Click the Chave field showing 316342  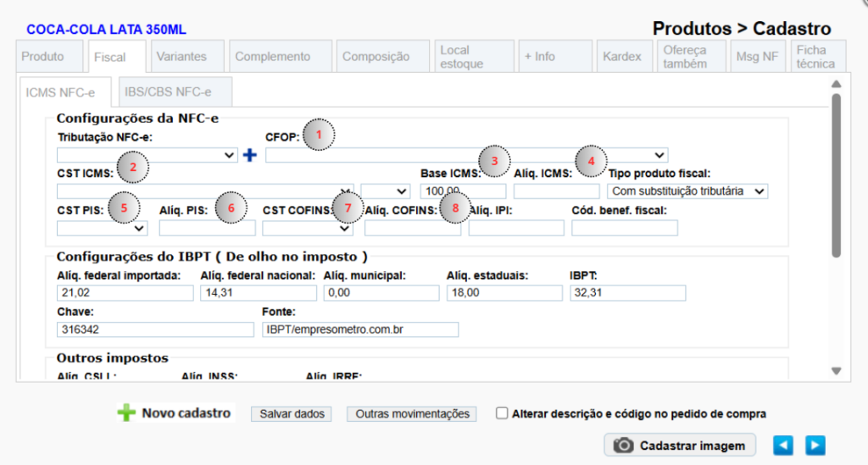[155, 329]
